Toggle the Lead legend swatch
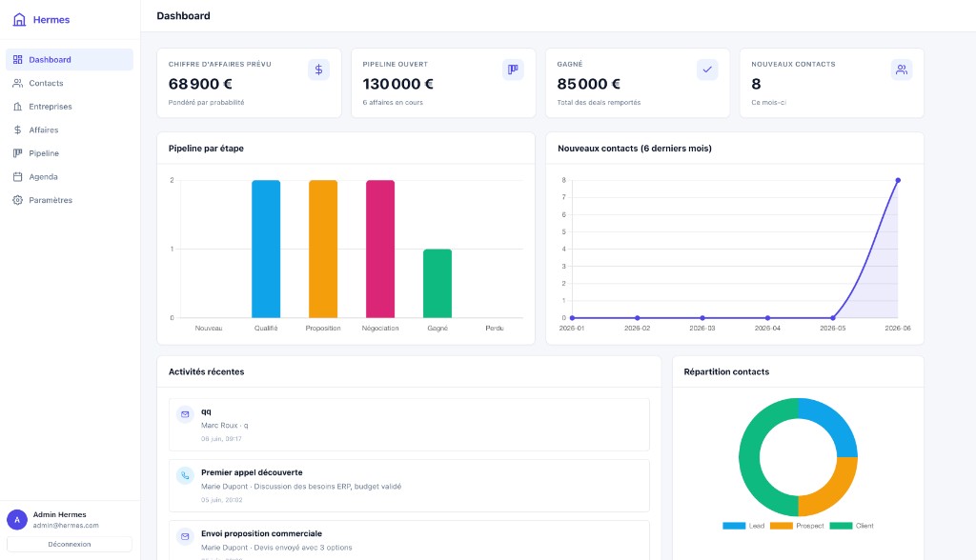 tap(734, 526)
